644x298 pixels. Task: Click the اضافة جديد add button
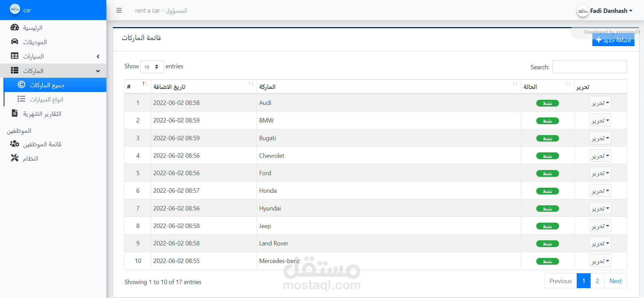tap(613, 40)
